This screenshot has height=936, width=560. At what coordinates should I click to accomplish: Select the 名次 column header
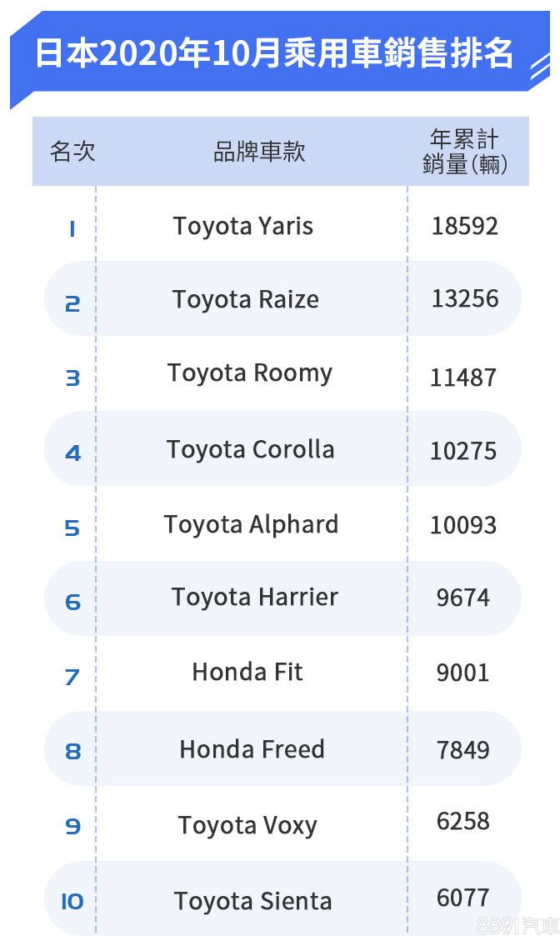pos(72,152)
